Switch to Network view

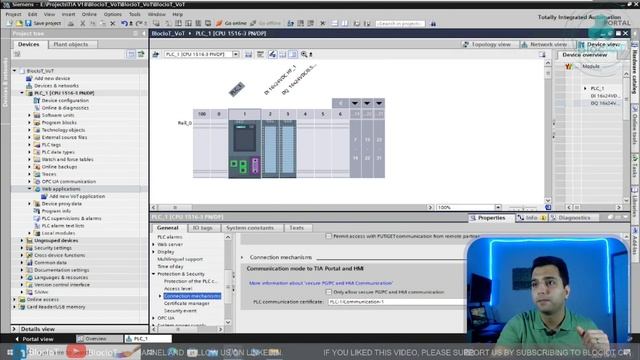[x=544, y=44]
